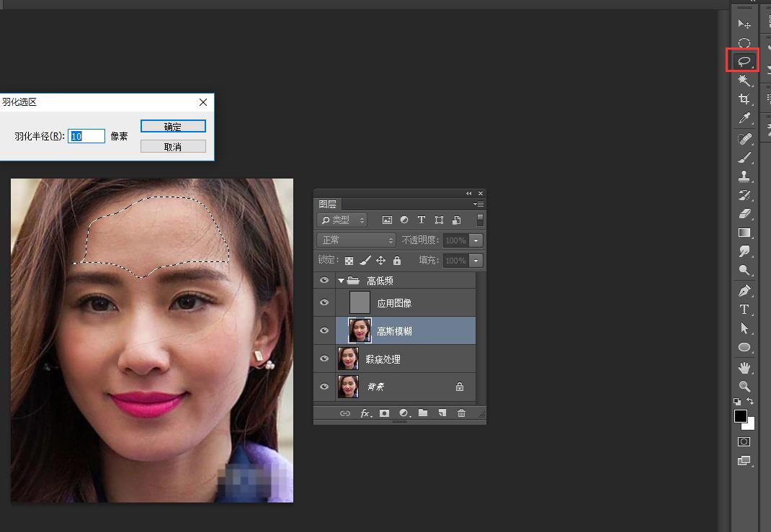
Task: Open the foreground black color swatch
Action: (x=740, y=415)
